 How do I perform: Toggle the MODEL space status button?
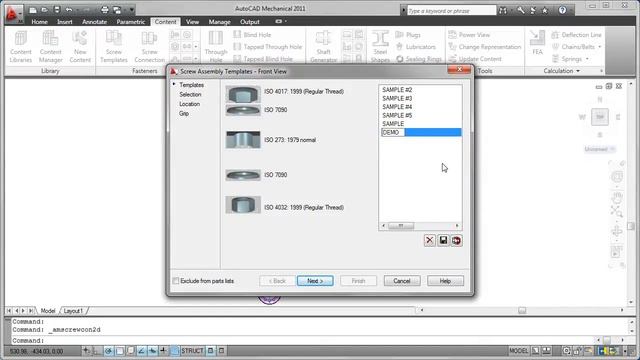pos(519,351)
